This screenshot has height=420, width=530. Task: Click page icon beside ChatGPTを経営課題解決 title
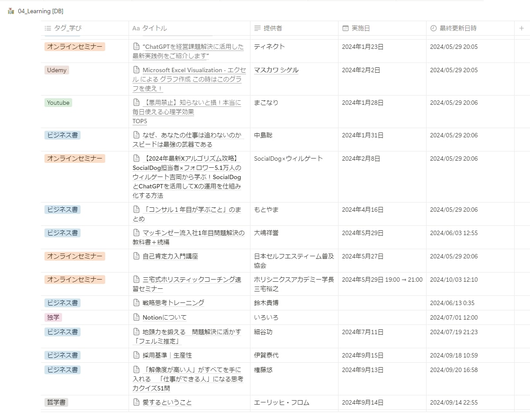(136, 47)
